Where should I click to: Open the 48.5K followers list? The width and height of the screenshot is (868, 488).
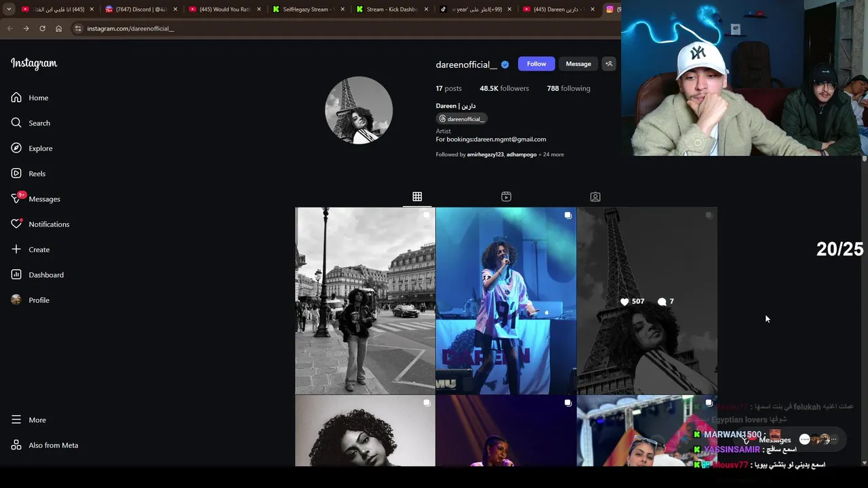[x=504, y=88]
